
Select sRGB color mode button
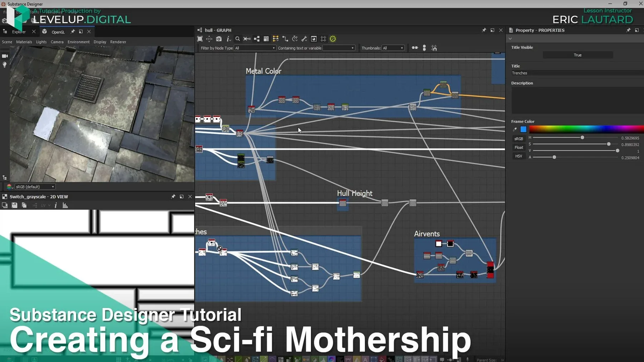(x=519, y=139)
